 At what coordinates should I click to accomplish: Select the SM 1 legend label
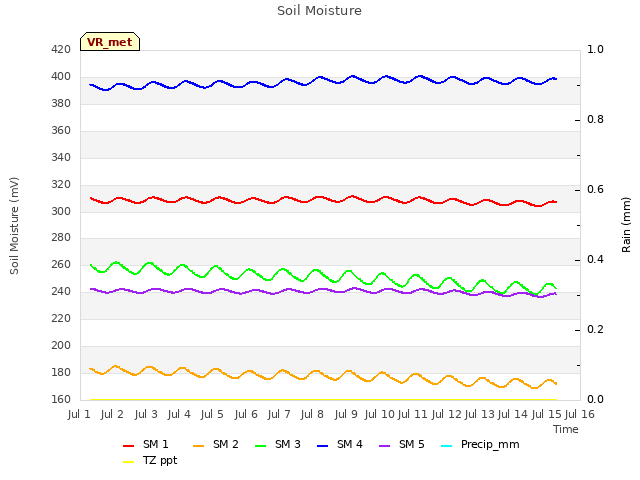tap(155, 444)
